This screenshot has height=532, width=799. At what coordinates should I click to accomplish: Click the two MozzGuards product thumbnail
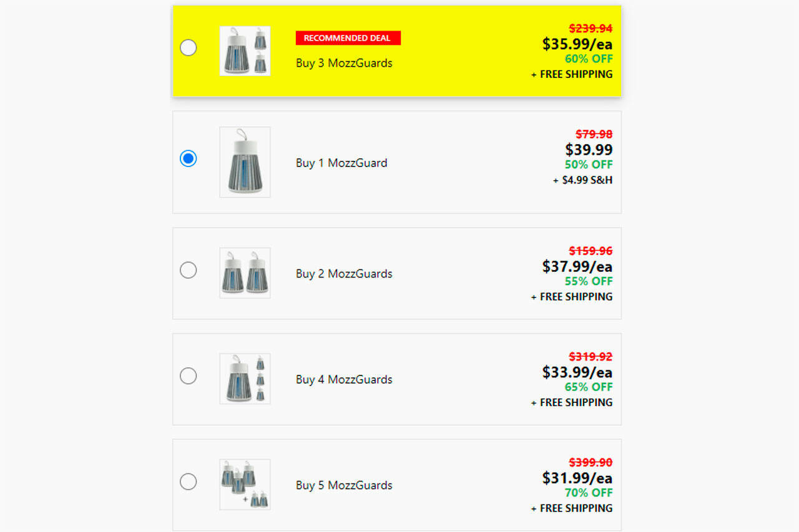pyautogui.click(x=245, y=273)
